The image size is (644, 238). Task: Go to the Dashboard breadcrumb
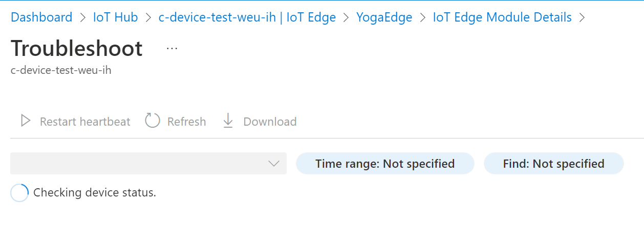pyautogui.click(x=41, y=17)
